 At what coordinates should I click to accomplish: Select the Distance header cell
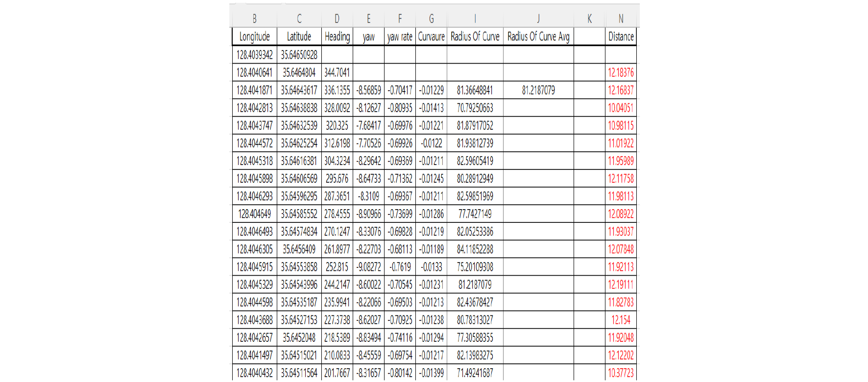point(621,37)
